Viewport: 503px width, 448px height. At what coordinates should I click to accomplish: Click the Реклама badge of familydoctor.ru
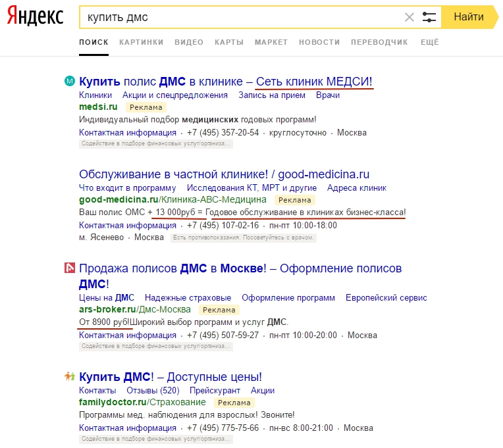pyautogui.click(x=234, y=403)
